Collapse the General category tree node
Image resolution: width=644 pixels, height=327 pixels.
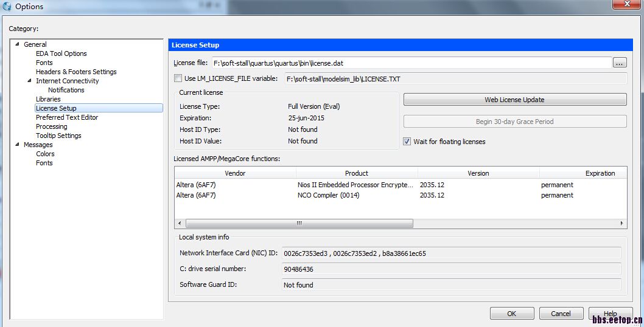(17, 44)
